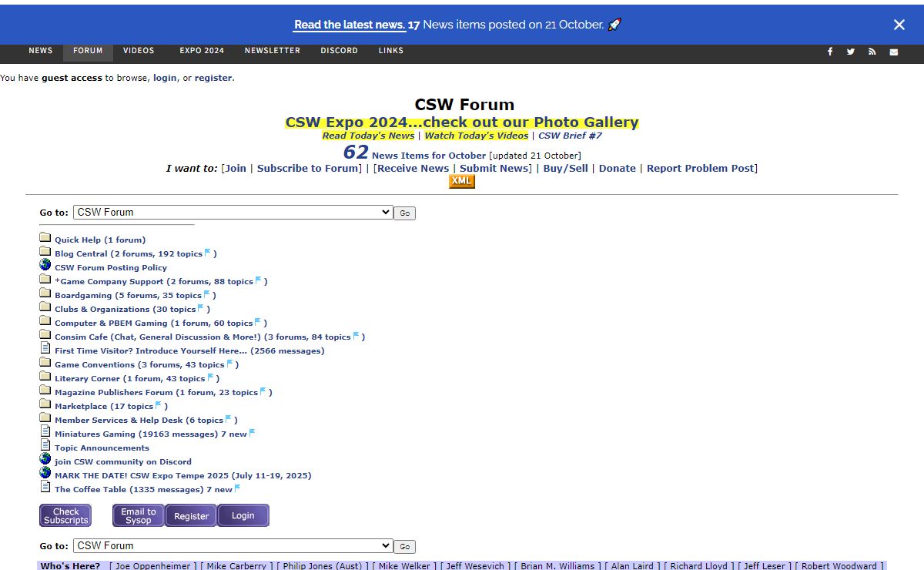This screenshot has width=924, height=570.
Task: Click the purple Register button
Action: [191, 516]
